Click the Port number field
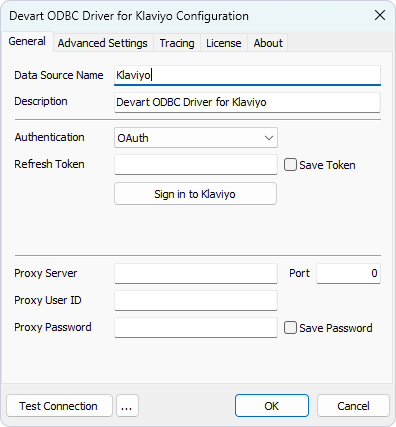396x427 pixels. point(348,273)
